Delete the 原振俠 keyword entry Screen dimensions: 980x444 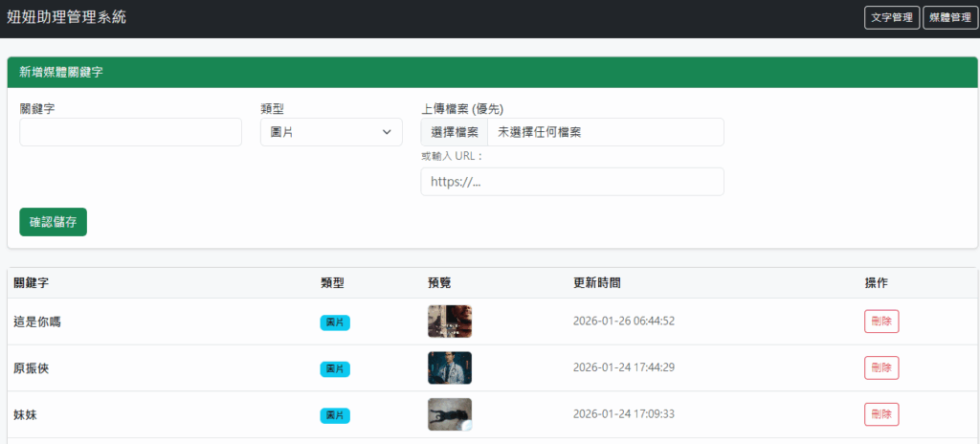click(880, 368)
